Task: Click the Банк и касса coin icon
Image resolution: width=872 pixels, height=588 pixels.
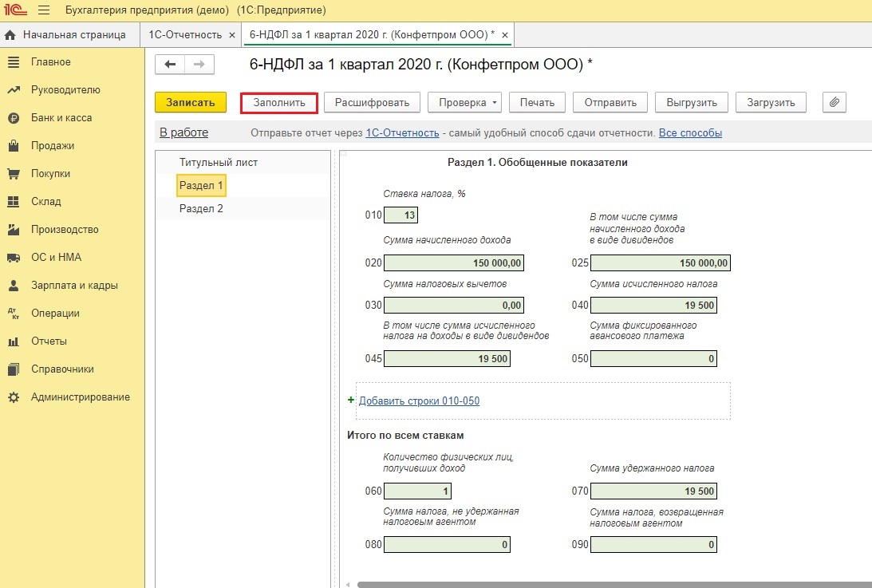Action: (x=14, y=118)
